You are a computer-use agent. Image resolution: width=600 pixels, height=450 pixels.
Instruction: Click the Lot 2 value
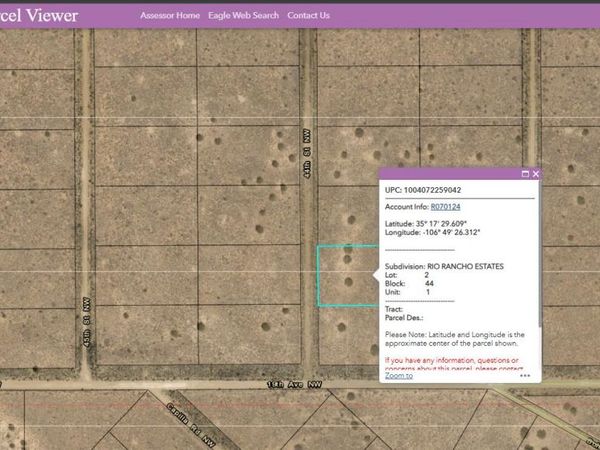tap(427, 275)
